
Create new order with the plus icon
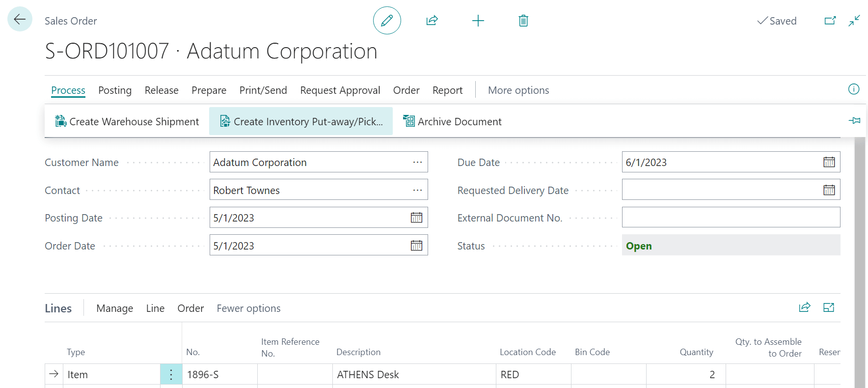point(478,20)
